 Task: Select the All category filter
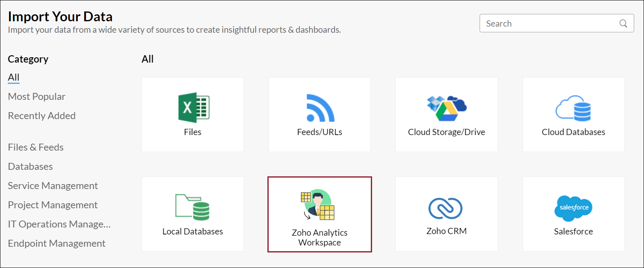[x=13, y=77]
